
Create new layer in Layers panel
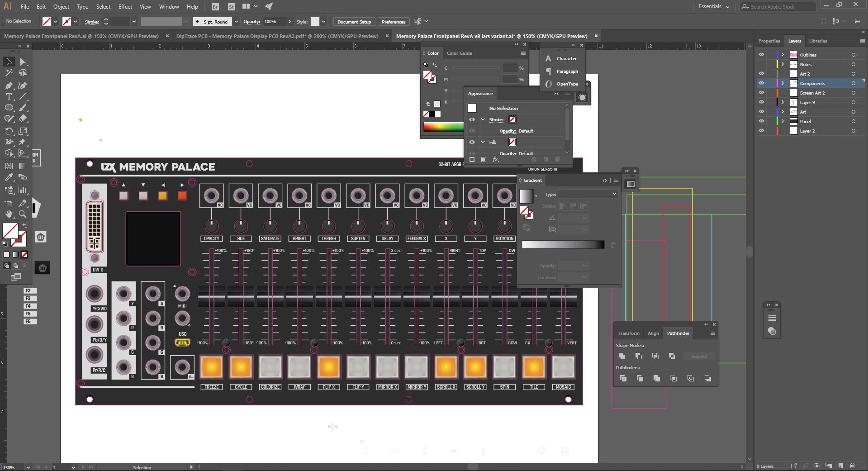pos(840,466)
